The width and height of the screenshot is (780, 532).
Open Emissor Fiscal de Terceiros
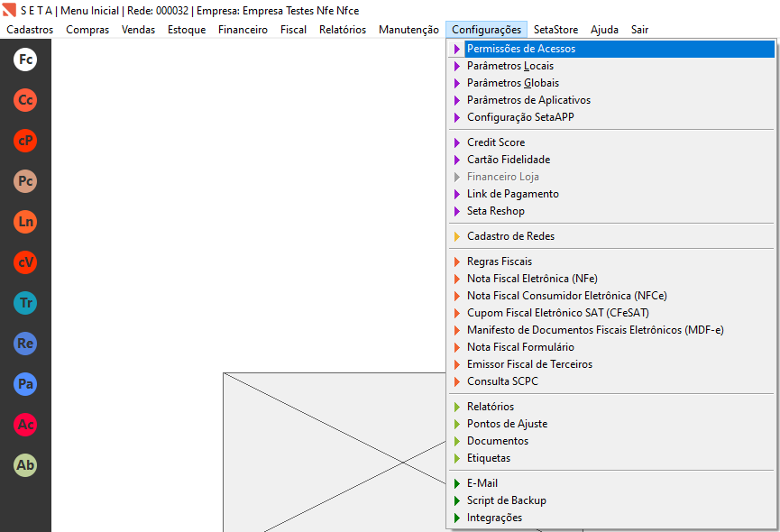pos(612,364)
